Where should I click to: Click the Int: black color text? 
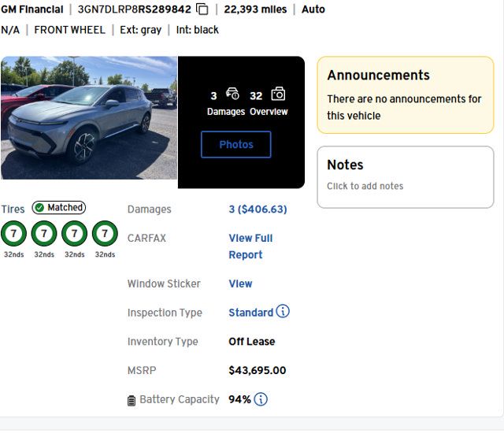[198, 30]
